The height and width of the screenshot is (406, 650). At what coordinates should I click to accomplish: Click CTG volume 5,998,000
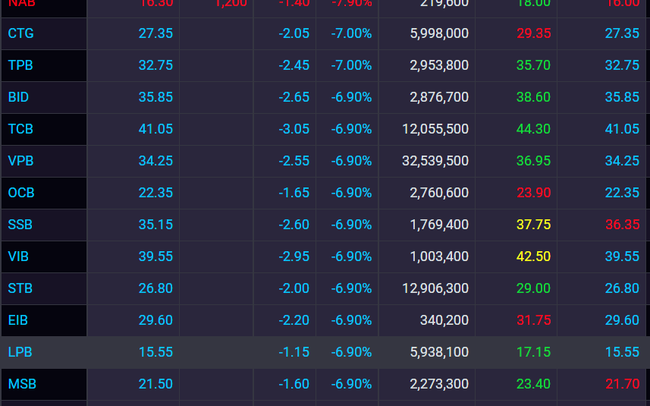tap(439, 33)
